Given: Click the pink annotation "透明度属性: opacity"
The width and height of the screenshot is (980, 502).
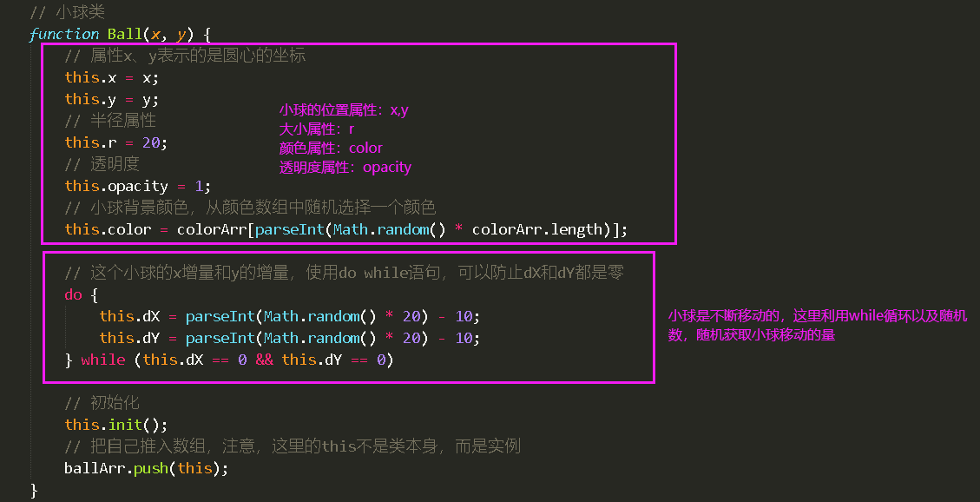Looking at the screenshot, I should tap(345, 168).
